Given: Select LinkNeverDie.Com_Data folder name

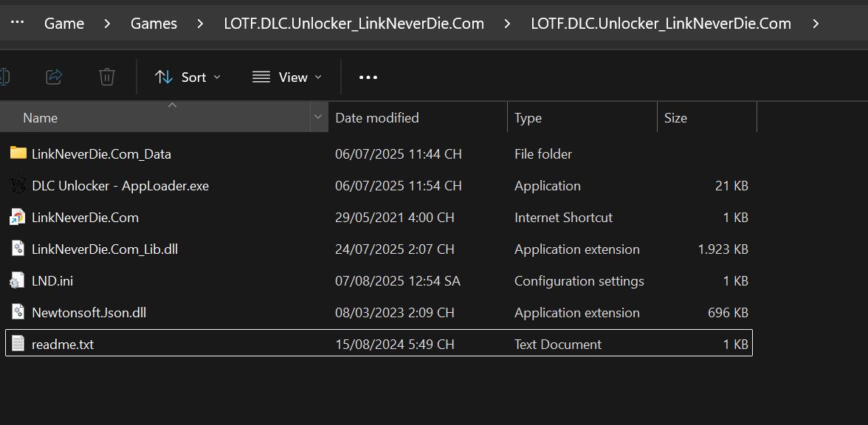Looking at the screenshot, I should click(x=101, y=154).
